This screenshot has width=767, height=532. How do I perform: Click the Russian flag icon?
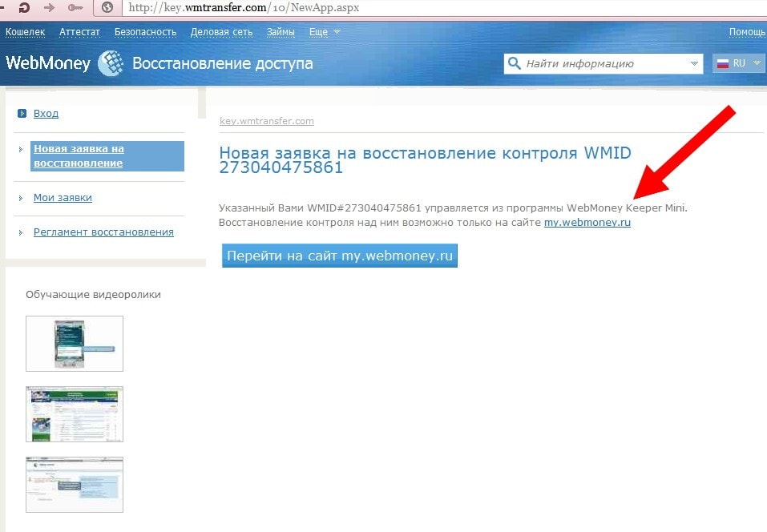722,63
